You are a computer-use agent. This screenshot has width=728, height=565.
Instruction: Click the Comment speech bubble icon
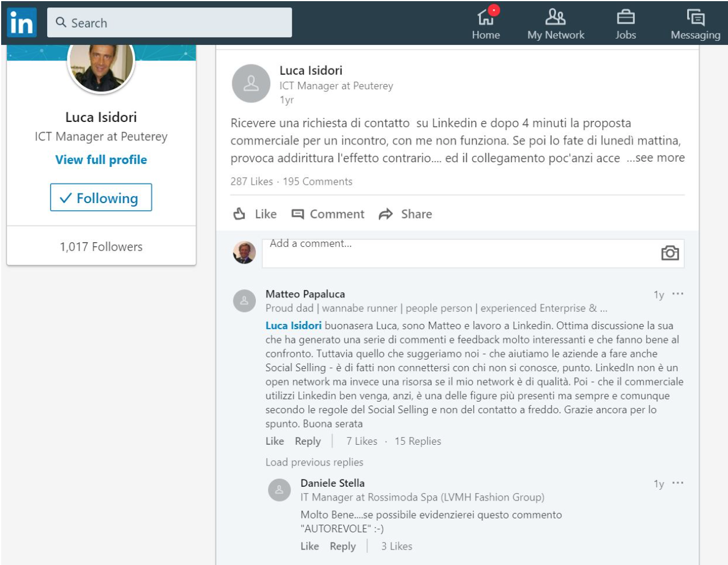click(x=297, y=214)
